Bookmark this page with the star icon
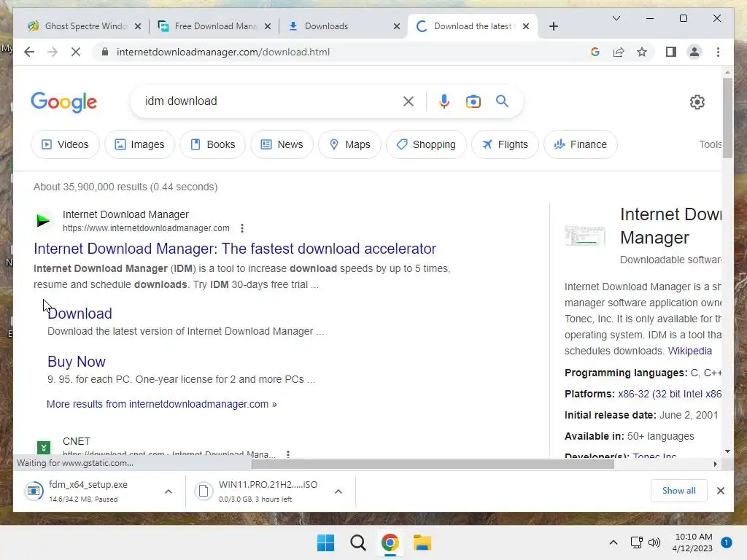This screenshot has height=560, width=747. coord(642,52)
